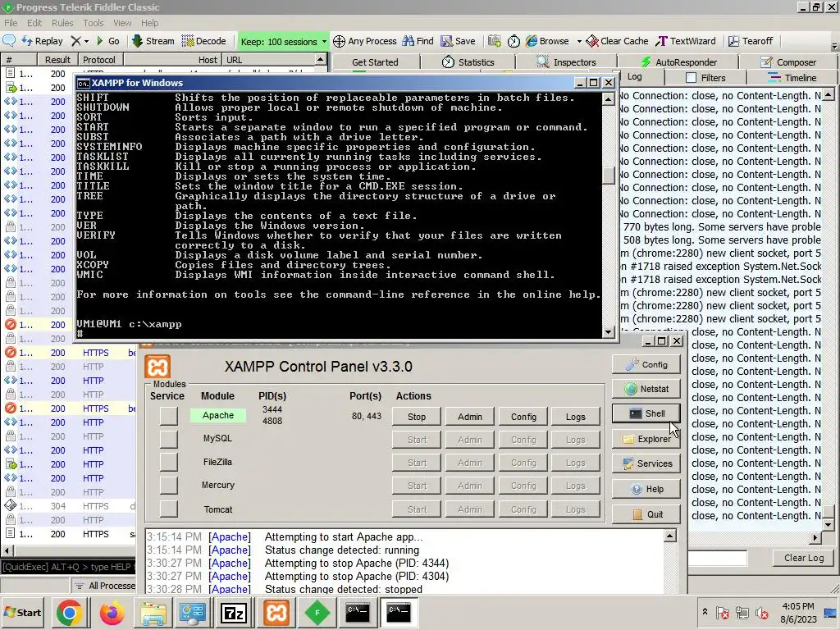Click Tearoff in Fiddler toolbar

pyautogui.click(x=751, y=41)
